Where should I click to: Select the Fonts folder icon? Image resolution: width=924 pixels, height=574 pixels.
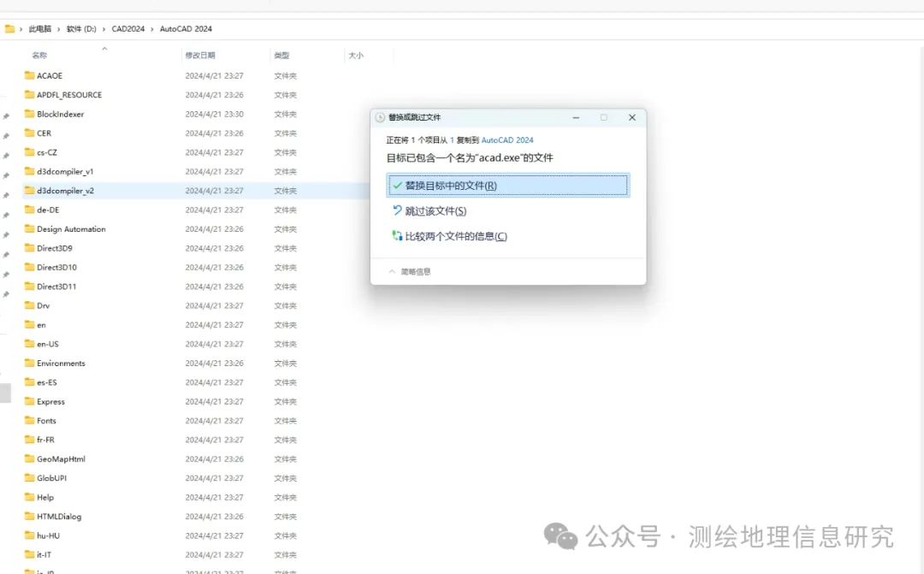coord(29,420)
